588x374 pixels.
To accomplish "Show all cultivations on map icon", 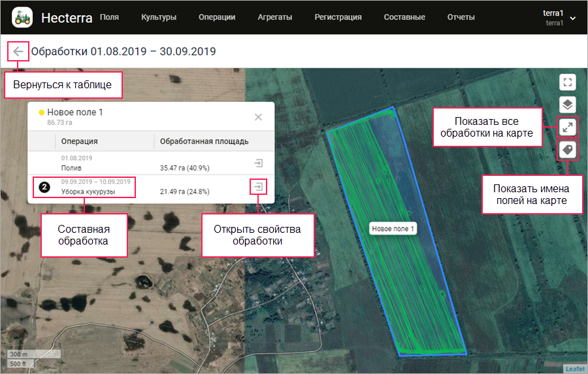I will [x=567, y=127].
